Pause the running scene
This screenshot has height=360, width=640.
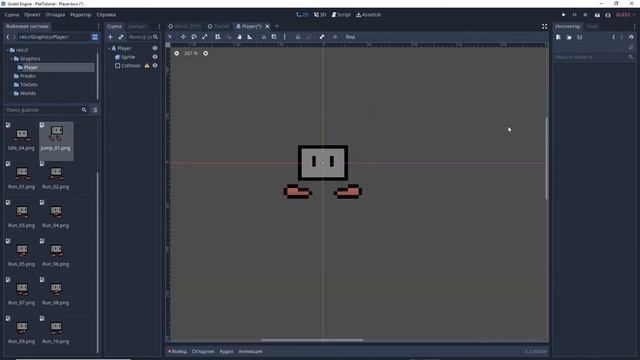point(574,15)
